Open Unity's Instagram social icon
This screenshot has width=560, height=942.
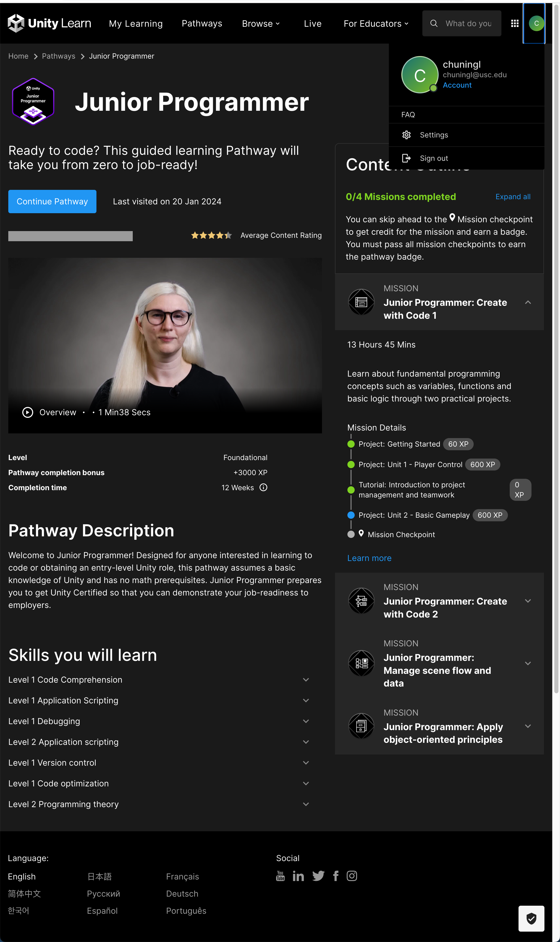352,876
